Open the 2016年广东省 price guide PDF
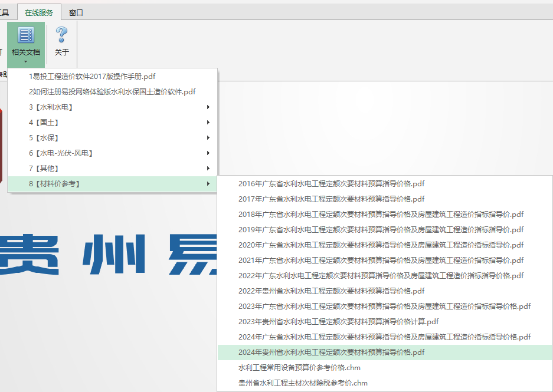 coord(331,183)
